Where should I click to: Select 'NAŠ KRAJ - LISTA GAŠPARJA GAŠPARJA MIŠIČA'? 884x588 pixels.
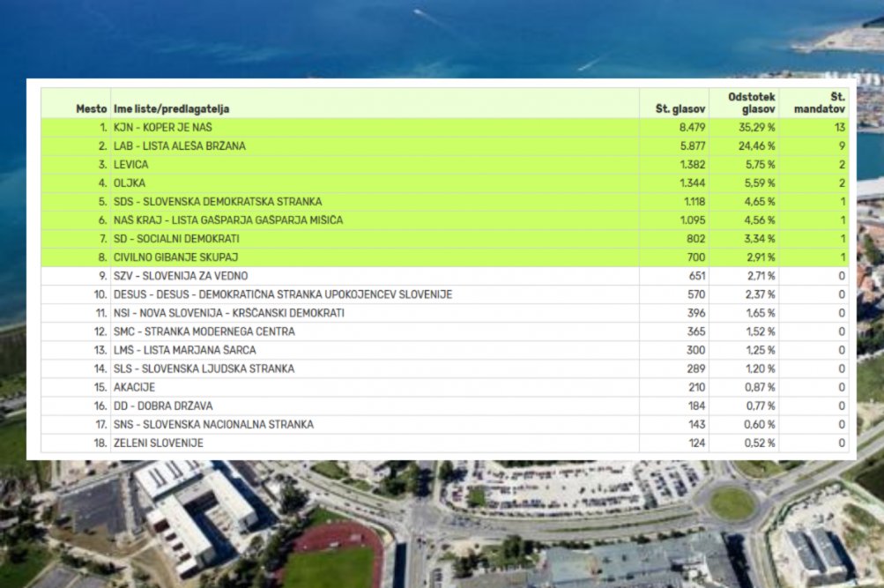[228, 220]
